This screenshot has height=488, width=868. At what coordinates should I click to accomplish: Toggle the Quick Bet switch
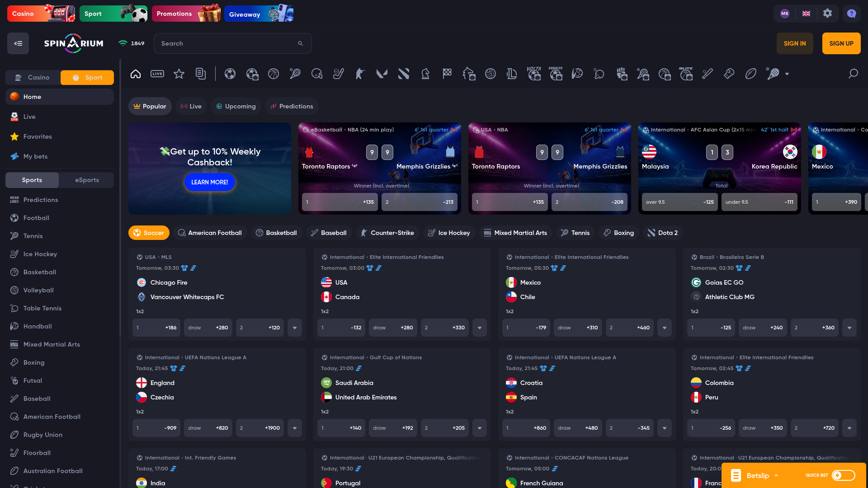pyautogui.click(x=844, y=475)
